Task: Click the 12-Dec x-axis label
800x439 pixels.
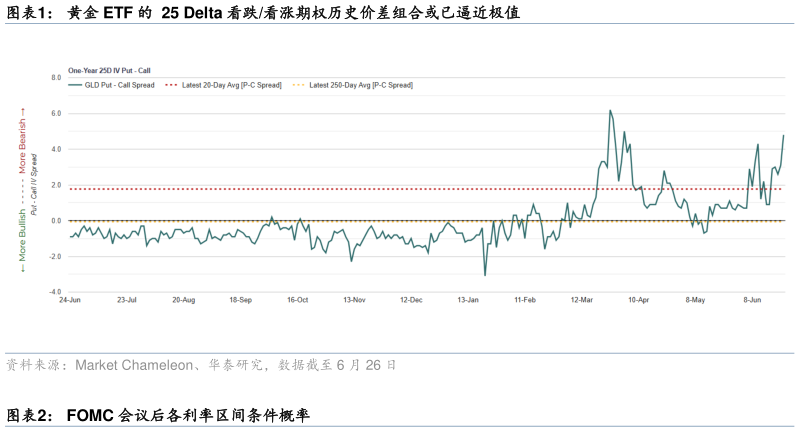Action: click(411, 300)
